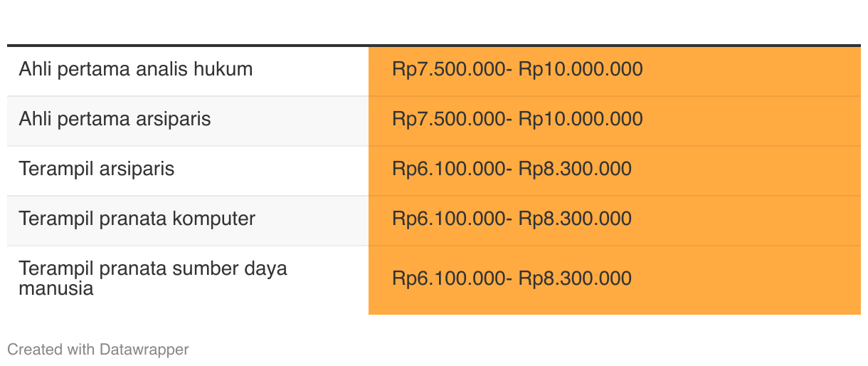Screen dimensions: 868x366
Task: Click Rp6.100.000 in the pranata komputer row
Action: point(448,219)
